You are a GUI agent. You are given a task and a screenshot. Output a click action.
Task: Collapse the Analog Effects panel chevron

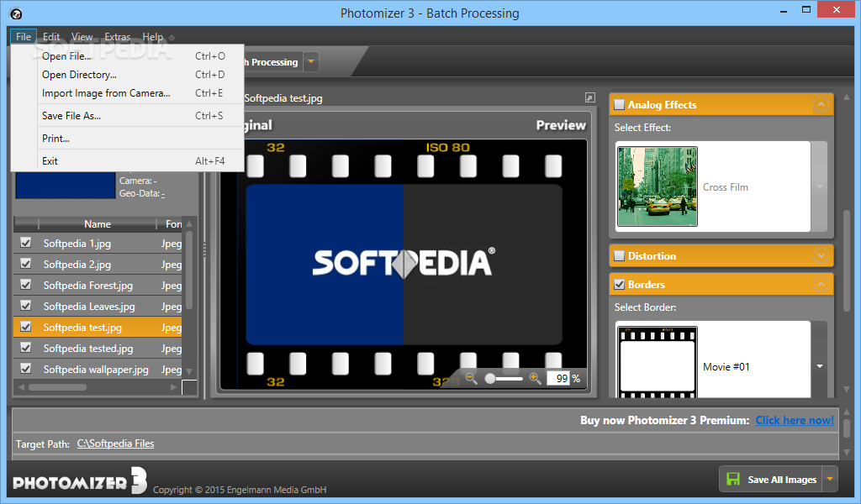(x=821, y=104)
